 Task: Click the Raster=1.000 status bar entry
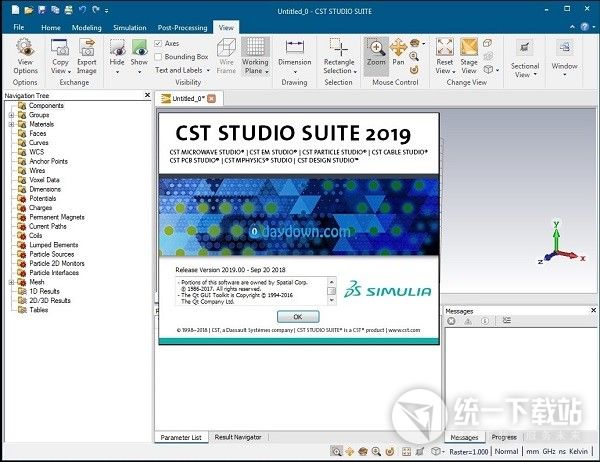[x=469, y=452]
